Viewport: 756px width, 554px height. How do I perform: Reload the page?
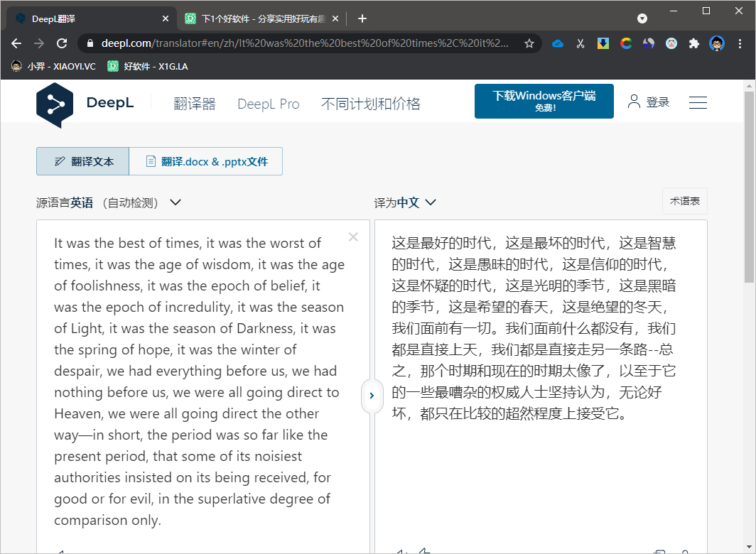[62, 43]
